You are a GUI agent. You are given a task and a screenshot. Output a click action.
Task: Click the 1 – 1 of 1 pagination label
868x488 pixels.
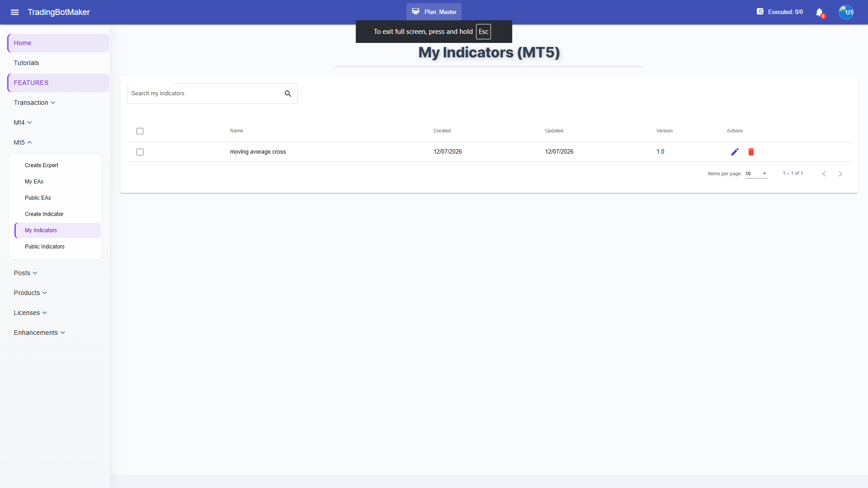[x=793, y=174]
